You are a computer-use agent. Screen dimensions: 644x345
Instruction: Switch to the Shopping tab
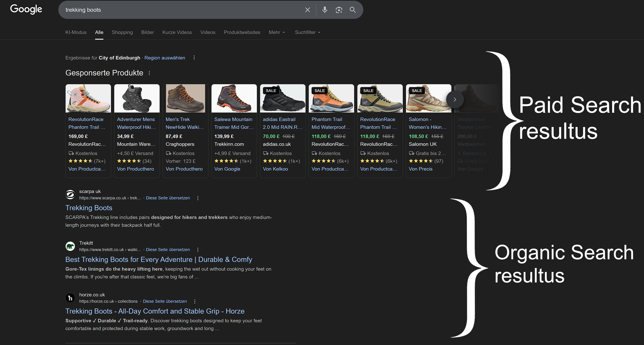pyautogui.click(x=122, y=32)
